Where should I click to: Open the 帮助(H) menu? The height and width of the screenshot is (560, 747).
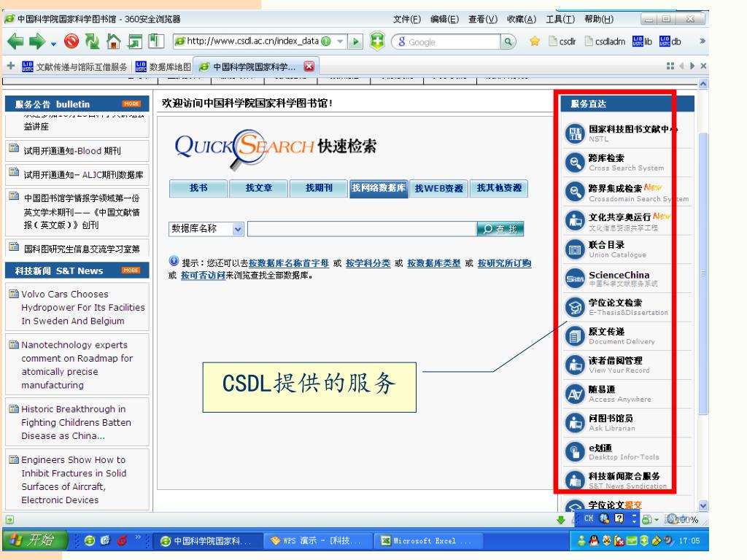[599, 19]
